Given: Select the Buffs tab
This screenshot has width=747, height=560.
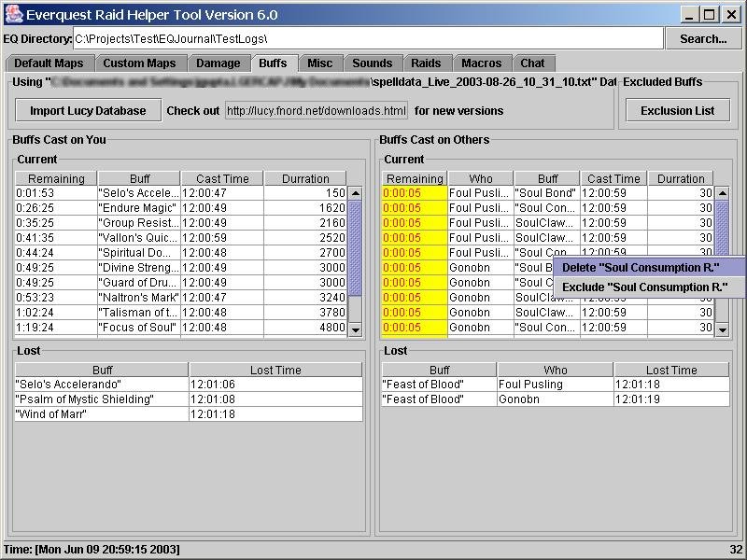Looking at the screenshot, I should (273, 63).
